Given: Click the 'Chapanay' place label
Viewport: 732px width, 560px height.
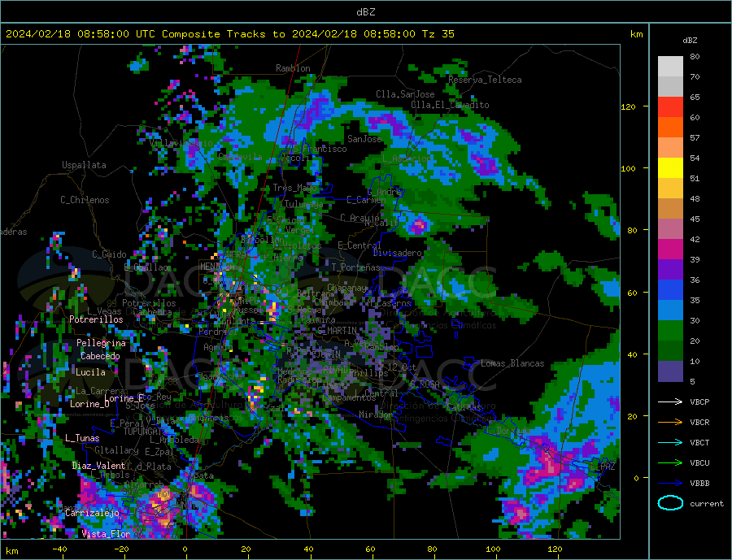Looking at the screenshot, I should pos(347,288).
